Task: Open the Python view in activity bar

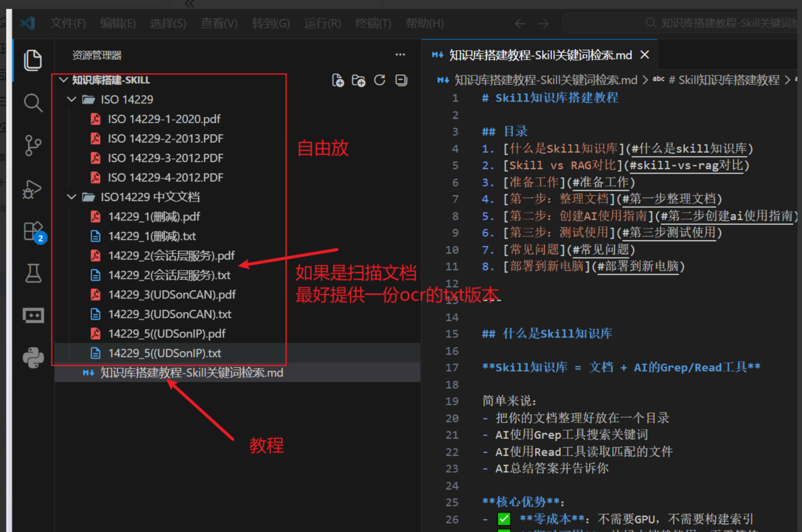Action: click(33, 357)
